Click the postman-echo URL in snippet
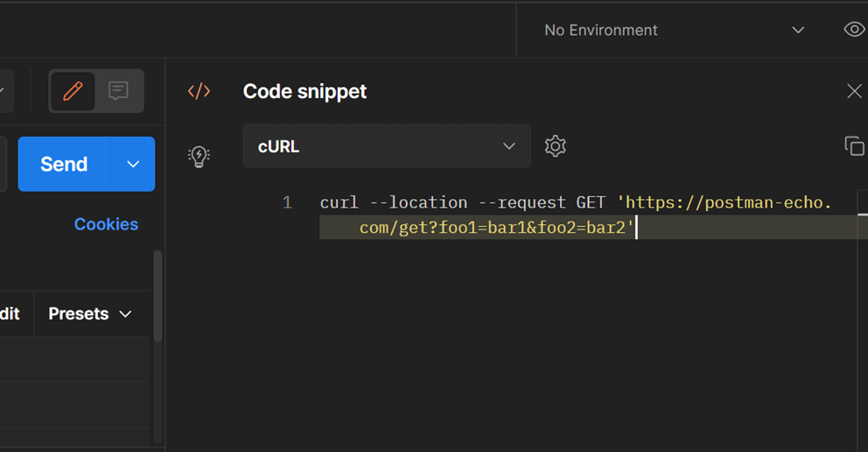The image size is (868, 452). point(726,203)
